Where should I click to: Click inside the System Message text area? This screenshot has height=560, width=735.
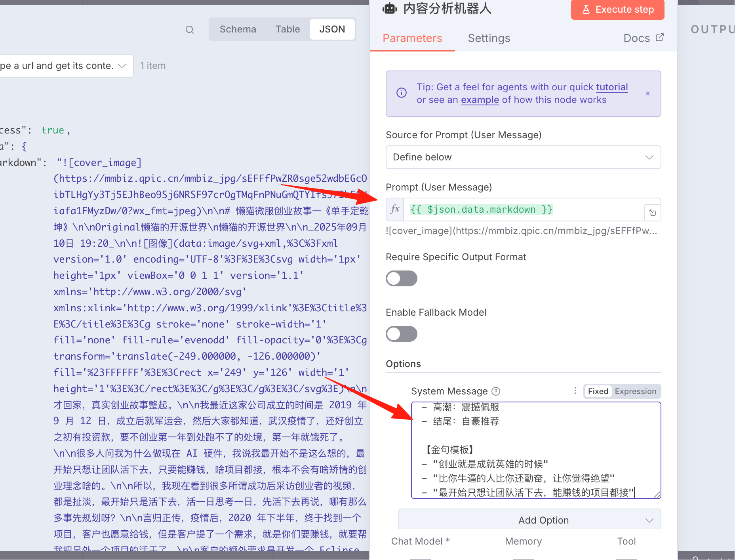click(536, 450)
